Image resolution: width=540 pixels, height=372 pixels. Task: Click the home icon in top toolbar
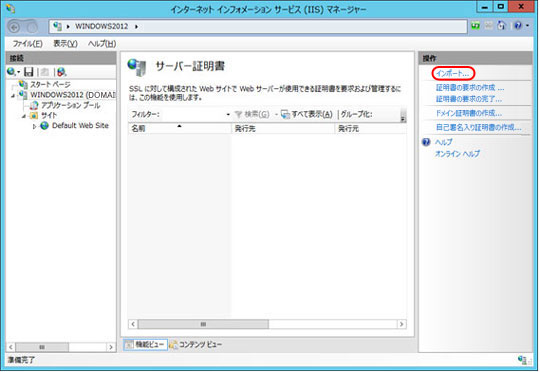pos(501,25)
